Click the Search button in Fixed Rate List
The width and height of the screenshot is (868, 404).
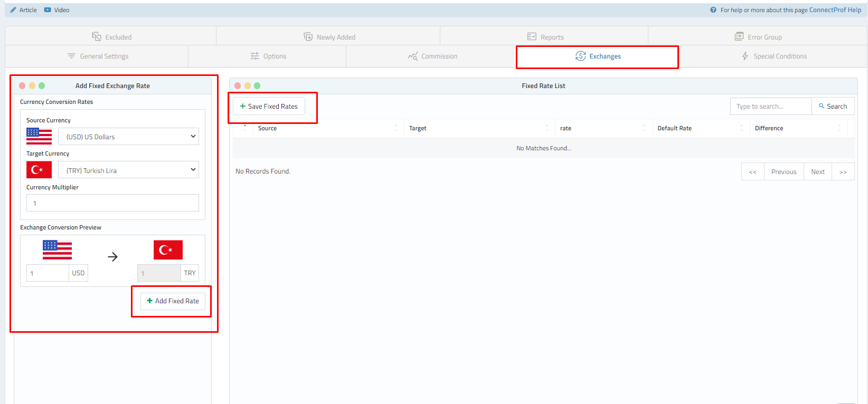pos(833,107)
